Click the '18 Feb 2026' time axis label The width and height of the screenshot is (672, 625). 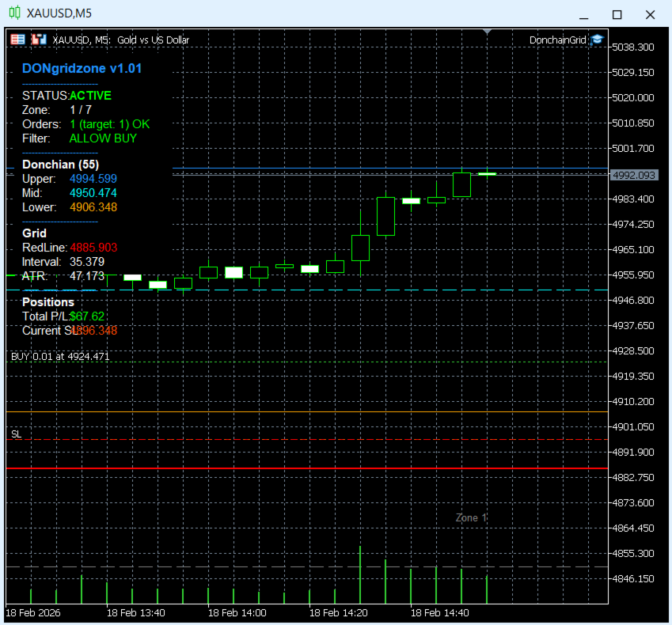click(33, 613)
